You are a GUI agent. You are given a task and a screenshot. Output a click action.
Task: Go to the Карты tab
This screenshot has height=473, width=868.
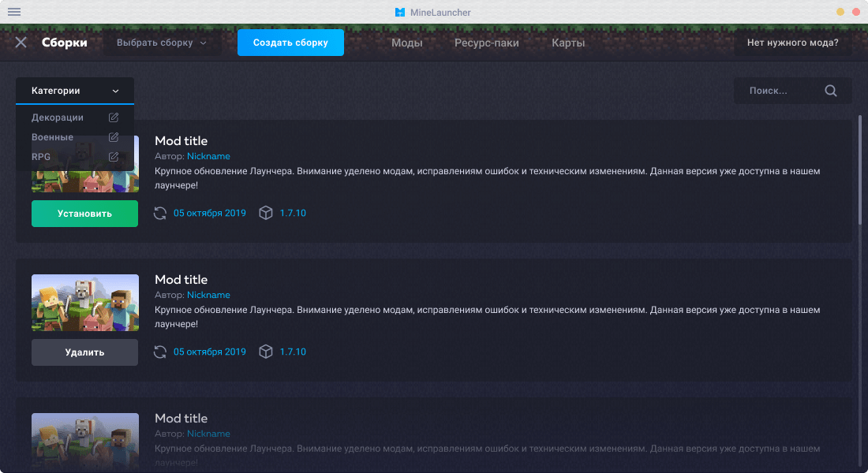(568, 43)
